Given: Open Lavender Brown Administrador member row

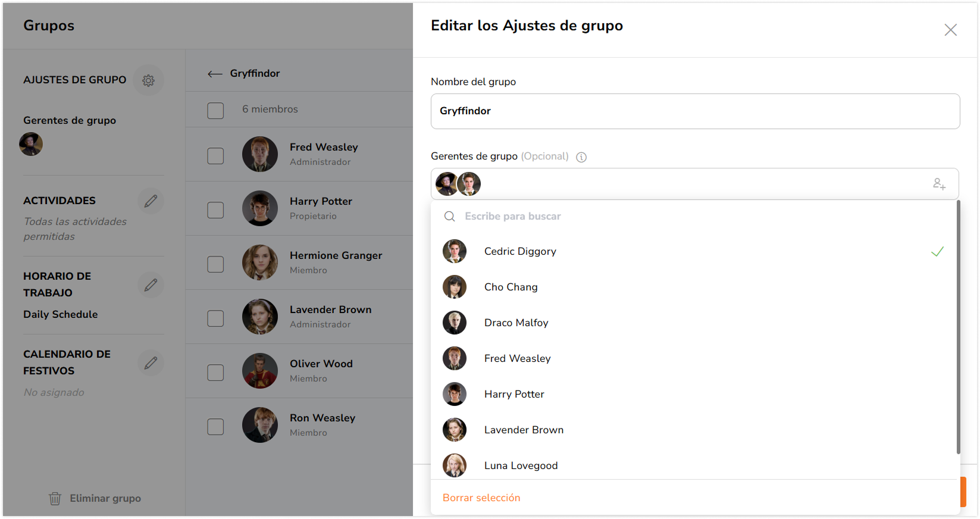Looking at the screenshot, I should pyautogui.click(x=299, y=317).
